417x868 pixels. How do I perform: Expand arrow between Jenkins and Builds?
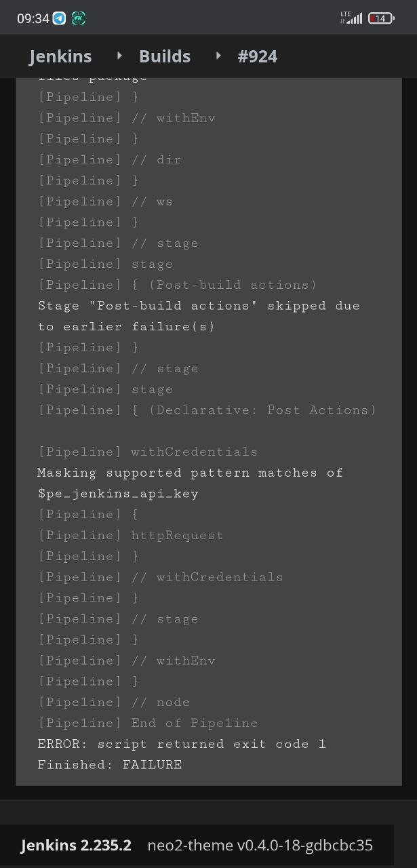point(120,55)
